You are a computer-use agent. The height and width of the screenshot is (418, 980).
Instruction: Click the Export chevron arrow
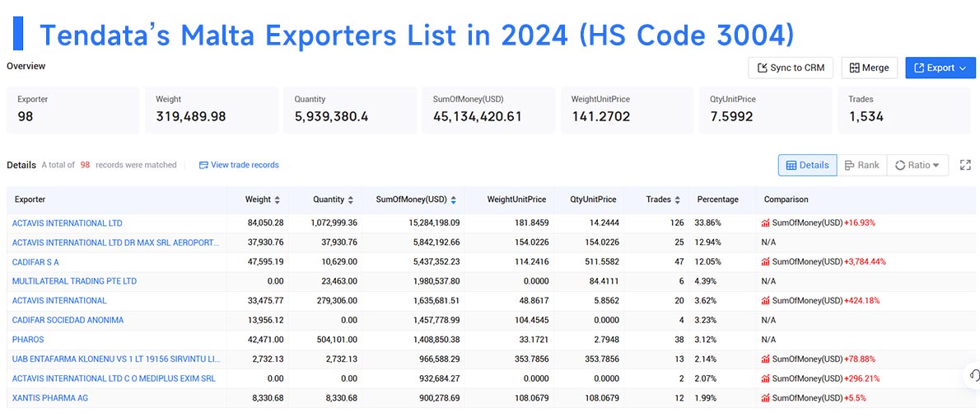coord(964,68)
